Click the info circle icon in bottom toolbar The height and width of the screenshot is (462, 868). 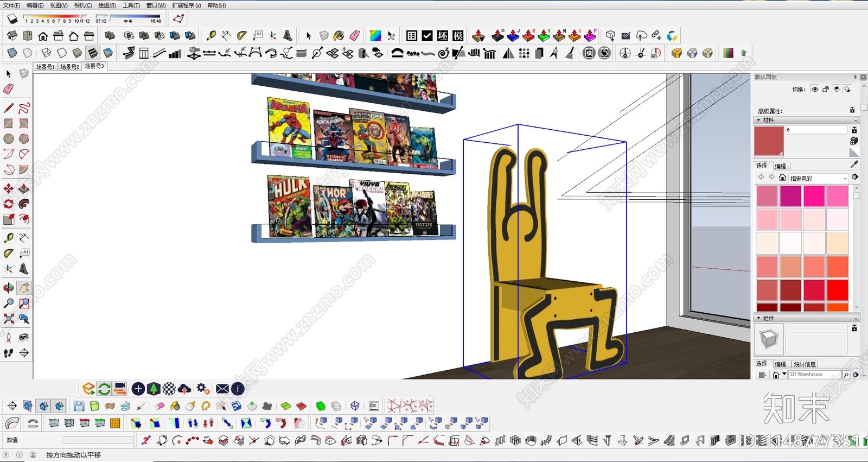[x=238, y=389]
